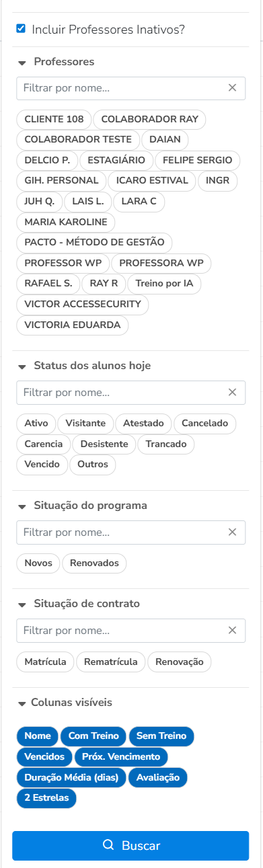The height and width of the screenshot is (868, 263).
Task: Clear the Professores filter field with X
Action: click(x=232, y=87)
